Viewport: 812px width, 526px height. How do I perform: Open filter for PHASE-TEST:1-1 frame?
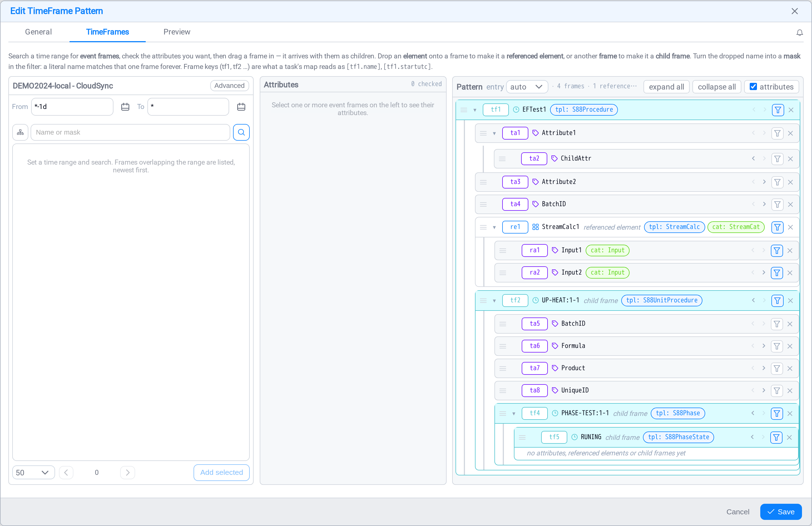777,413
